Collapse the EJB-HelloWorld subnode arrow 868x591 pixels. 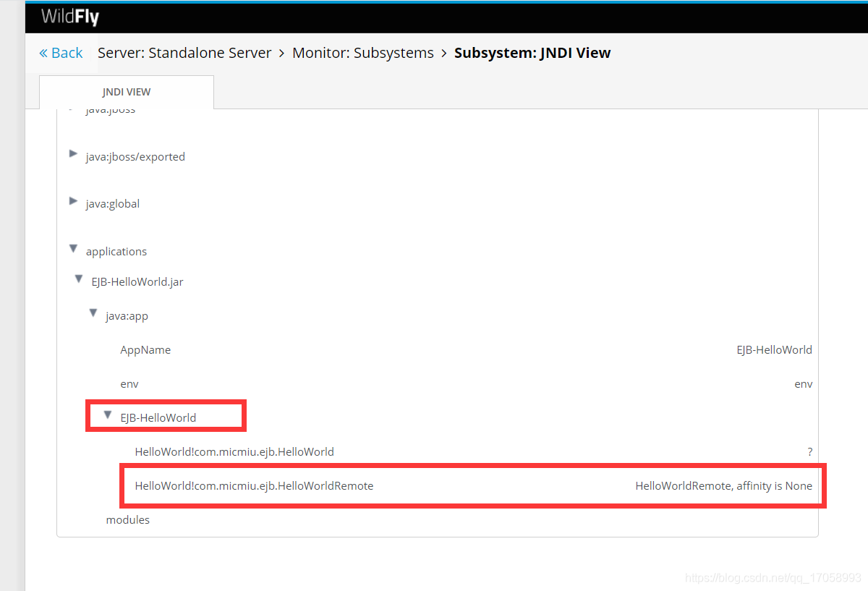(x=108, y=414)
